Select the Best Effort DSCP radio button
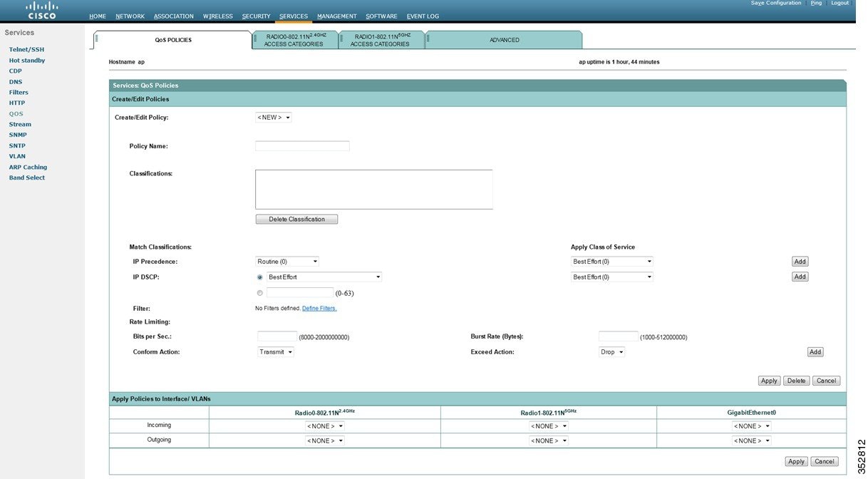The width and height of the screenshot is (868, 479). pyautogui.click(x=259, y=277)
